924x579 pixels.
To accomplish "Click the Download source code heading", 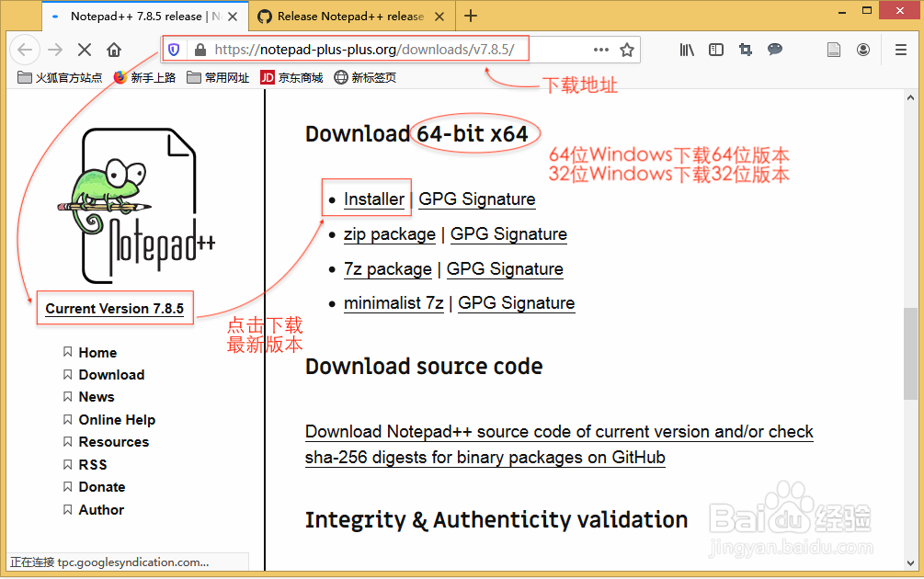I will click(x=424, y=367).
